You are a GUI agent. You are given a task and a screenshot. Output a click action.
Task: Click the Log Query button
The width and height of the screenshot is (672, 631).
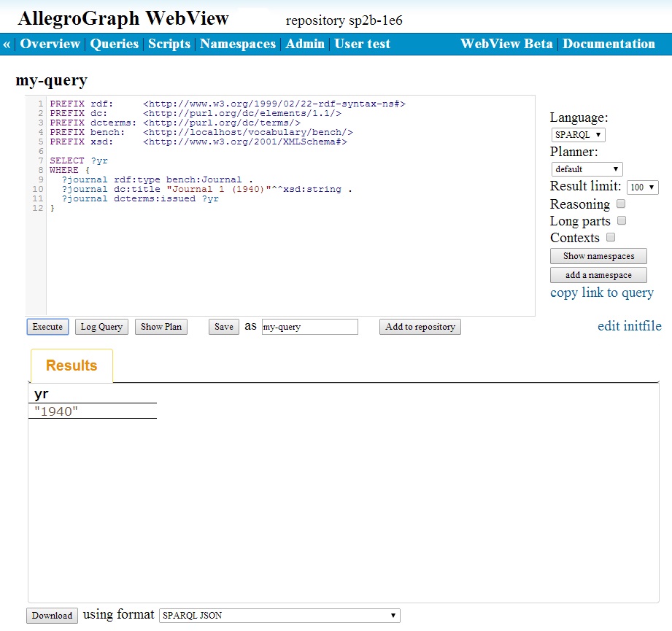(x=101, y=327)
